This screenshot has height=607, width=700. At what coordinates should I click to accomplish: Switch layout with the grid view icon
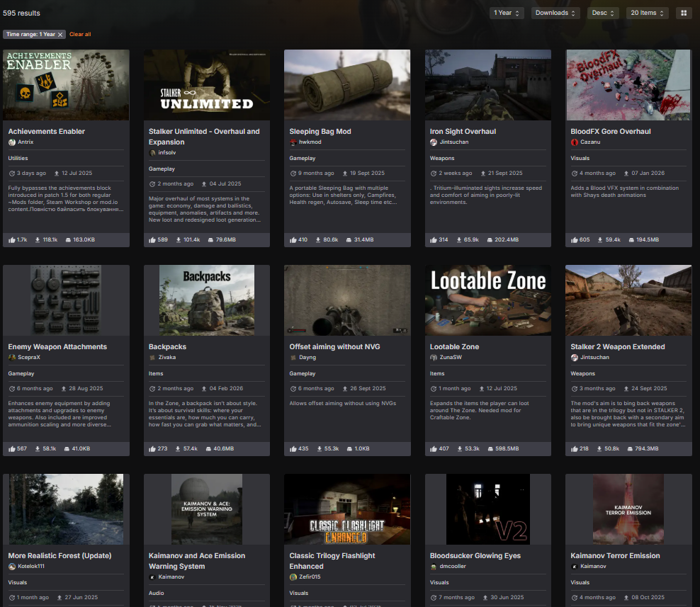684,13
